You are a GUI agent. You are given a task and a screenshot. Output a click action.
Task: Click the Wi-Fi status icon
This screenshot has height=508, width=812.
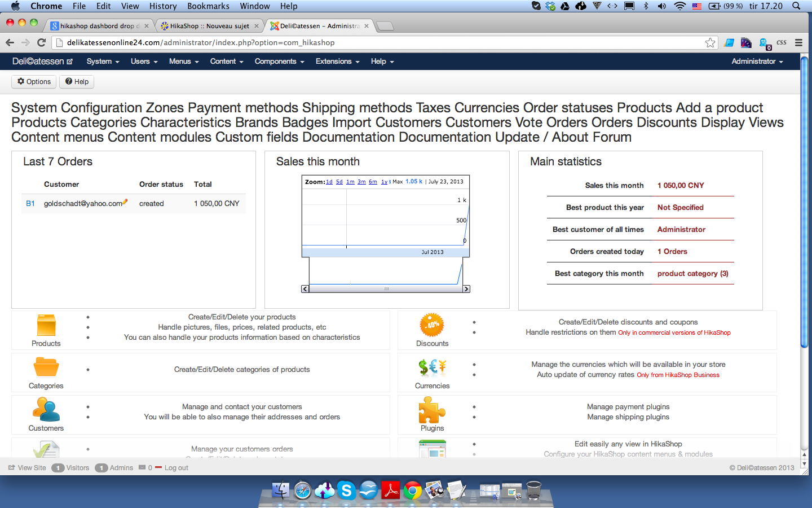tap(679, 6)
